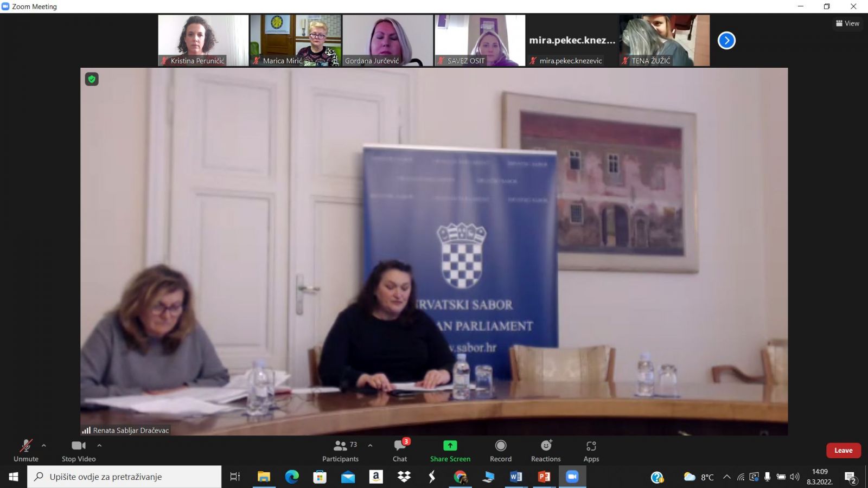Open clock and calendar 14:09
Screen dimensions: 868x488
click(x=820, y=477)
